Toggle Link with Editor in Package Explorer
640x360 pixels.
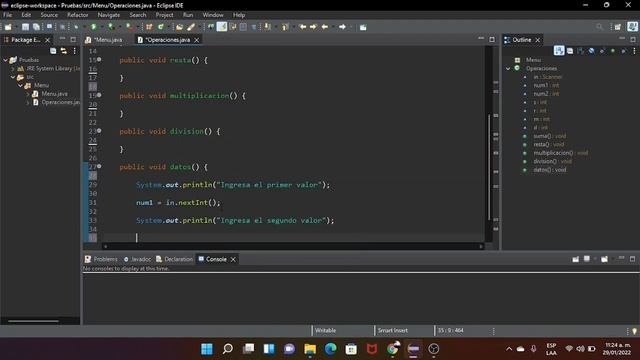pos(64,51)
